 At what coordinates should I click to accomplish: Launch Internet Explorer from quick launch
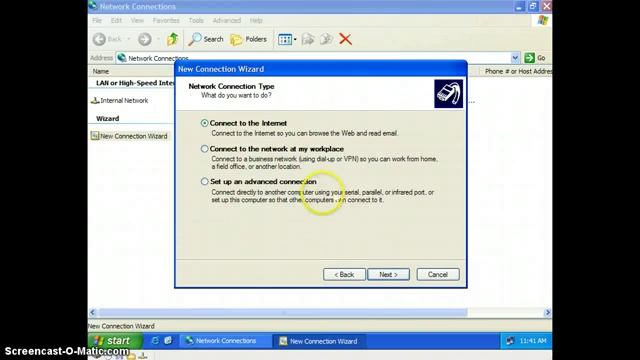coord(155,340)
